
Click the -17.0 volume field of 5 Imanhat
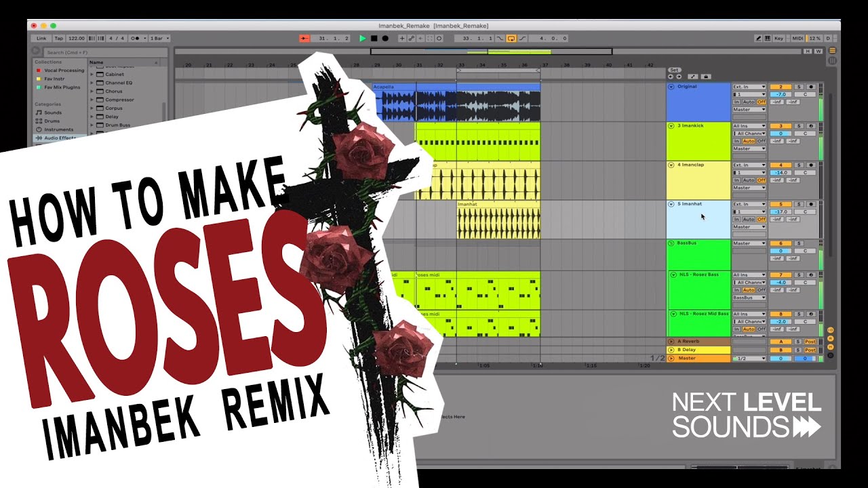pos(781,212)
